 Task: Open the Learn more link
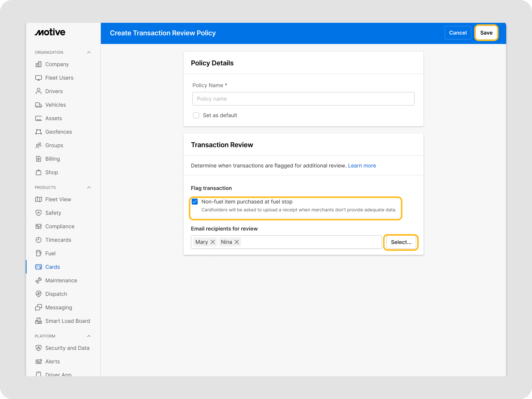coord(362,165)
